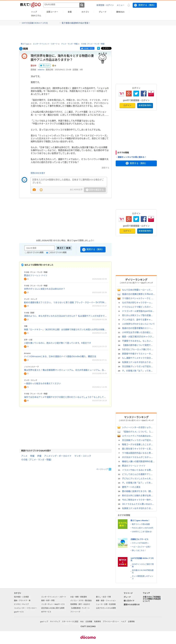Click the camera attach-image icon
Viewport: 176px width, 644px height.
pos(34,190)
